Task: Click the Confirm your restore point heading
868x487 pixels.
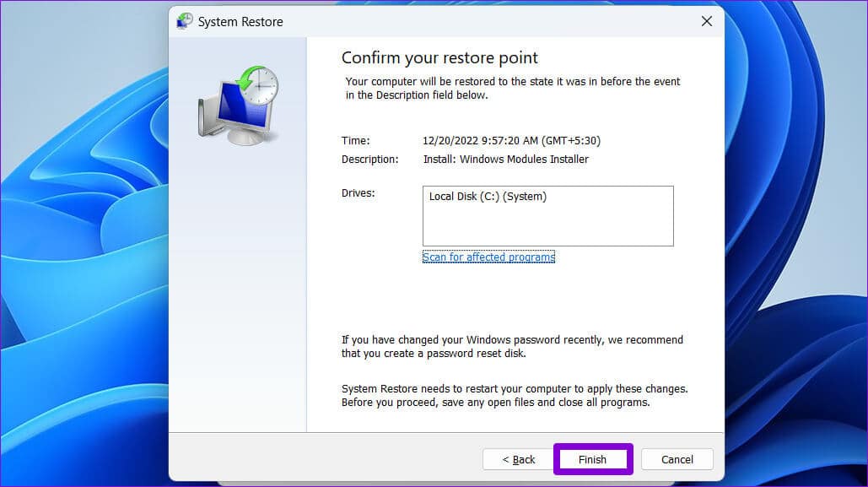Action: 439,57
